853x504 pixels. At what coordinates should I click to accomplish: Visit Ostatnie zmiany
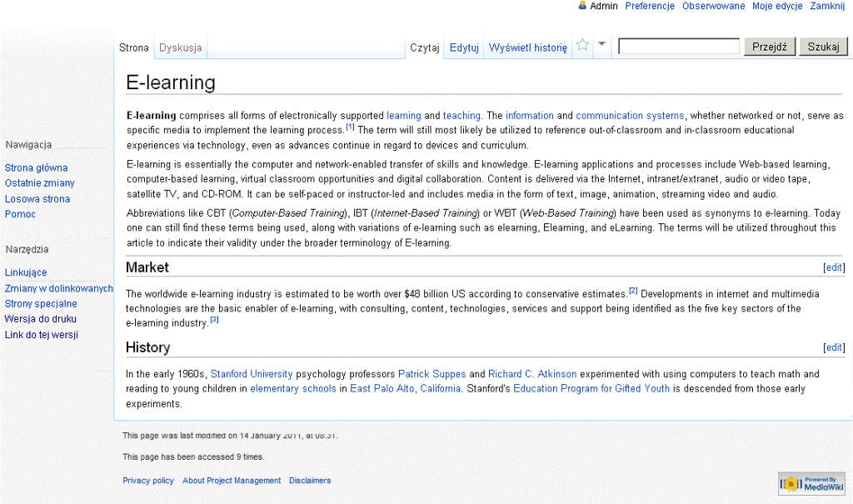coord(39,183)
